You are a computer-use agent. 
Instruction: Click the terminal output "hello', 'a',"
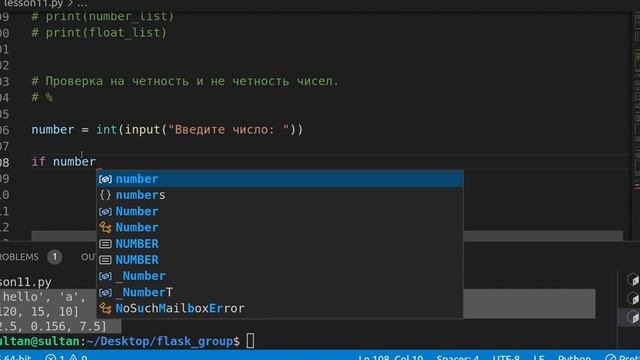coord(44,297)
